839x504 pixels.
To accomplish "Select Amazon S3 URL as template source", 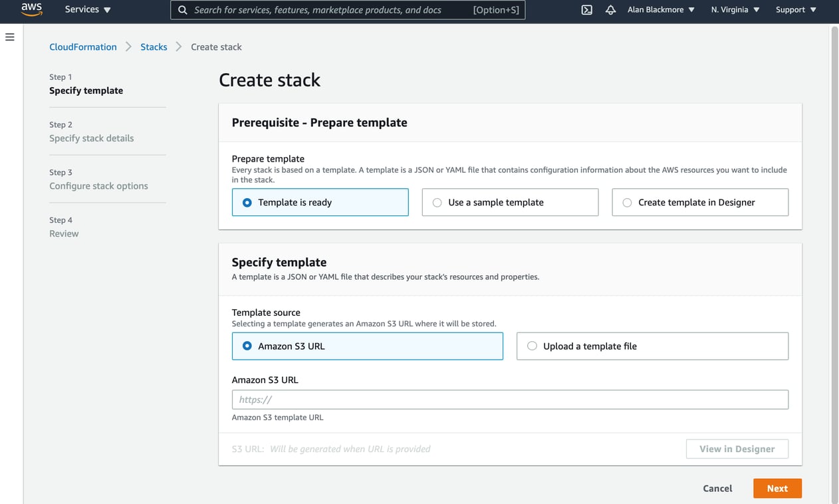I will (247, 346).
